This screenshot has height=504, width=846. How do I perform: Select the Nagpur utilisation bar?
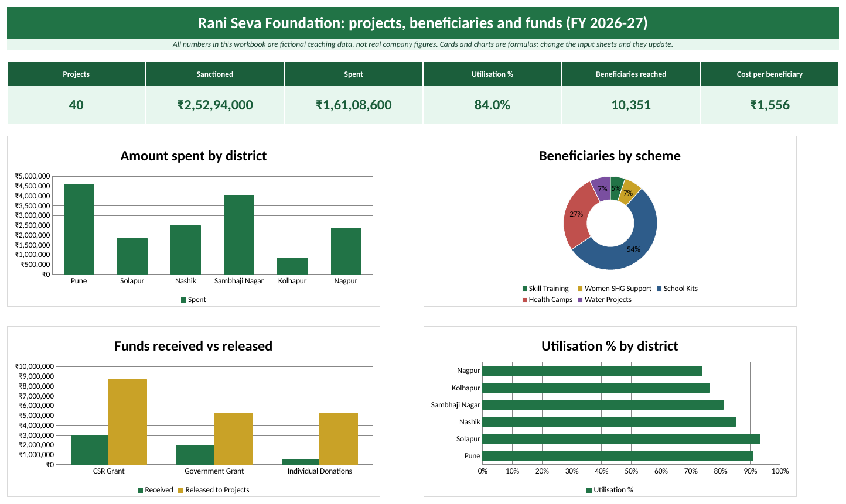click(592, 371)
